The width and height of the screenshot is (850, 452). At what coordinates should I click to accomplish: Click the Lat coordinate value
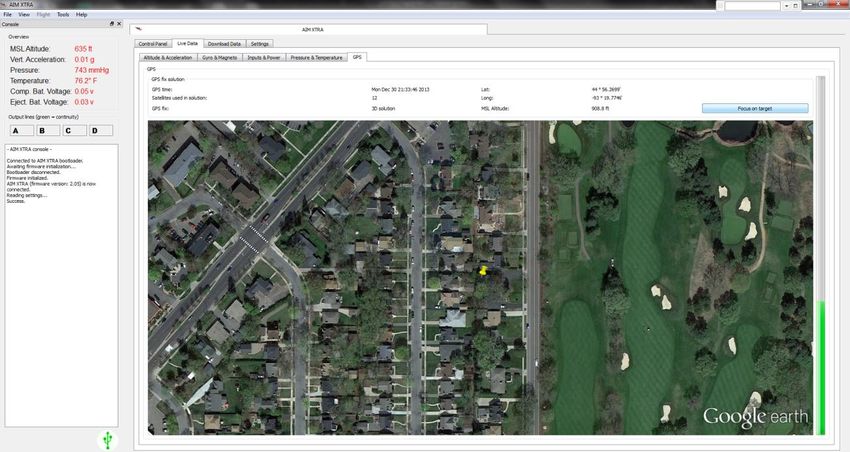606,89
